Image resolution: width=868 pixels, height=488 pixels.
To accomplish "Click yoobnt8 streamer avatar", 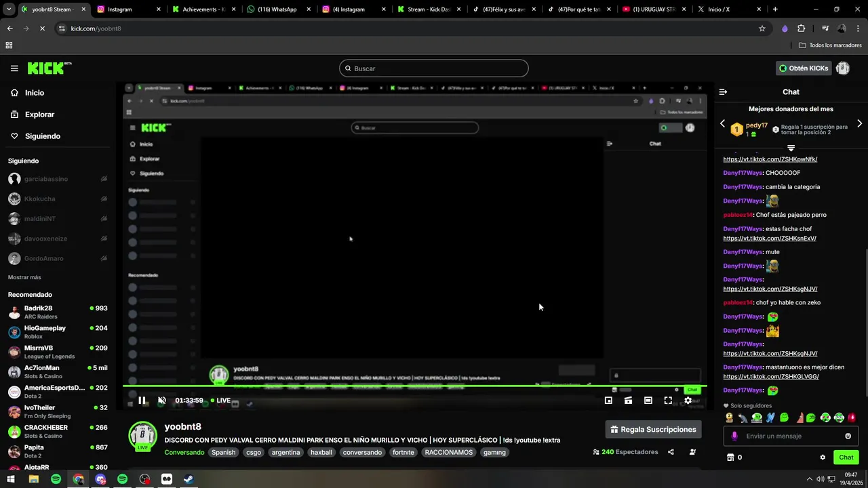I will tap(143, 436).
